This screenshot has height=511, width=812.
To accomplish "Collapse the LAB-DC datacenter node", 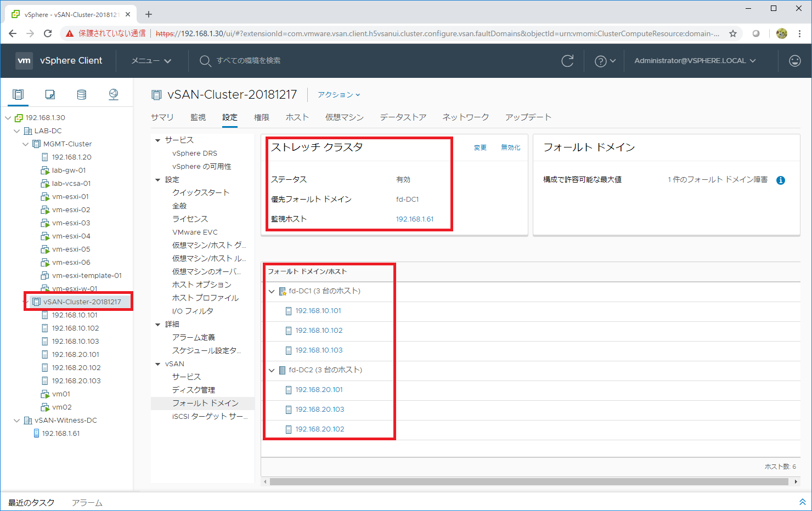I will click(17, 130).
